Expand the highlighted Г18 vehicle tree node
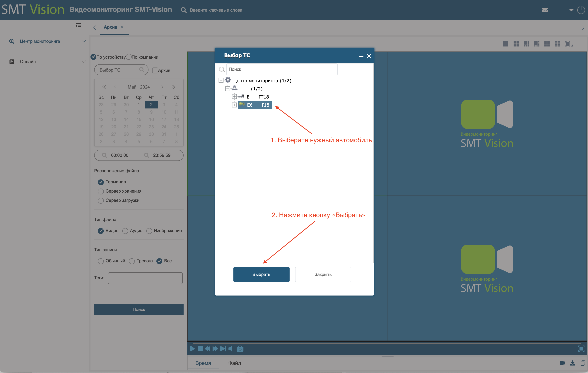This screenshot has height=373, width=588. (x=234, y=105)
